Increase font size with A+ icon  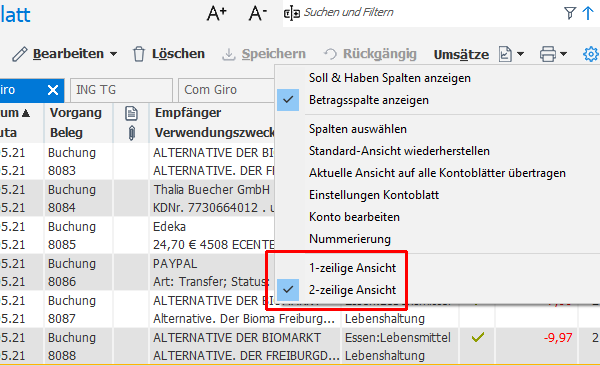point(217,13)
